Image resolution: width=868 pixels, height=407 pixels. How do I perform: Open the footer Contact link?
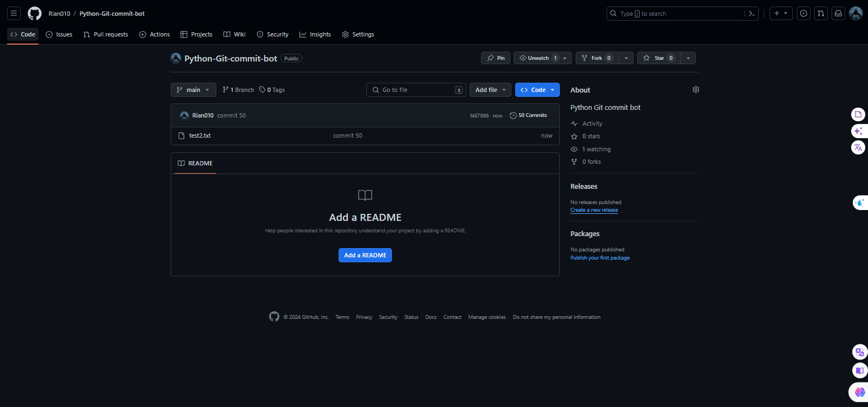coord(452,317)
